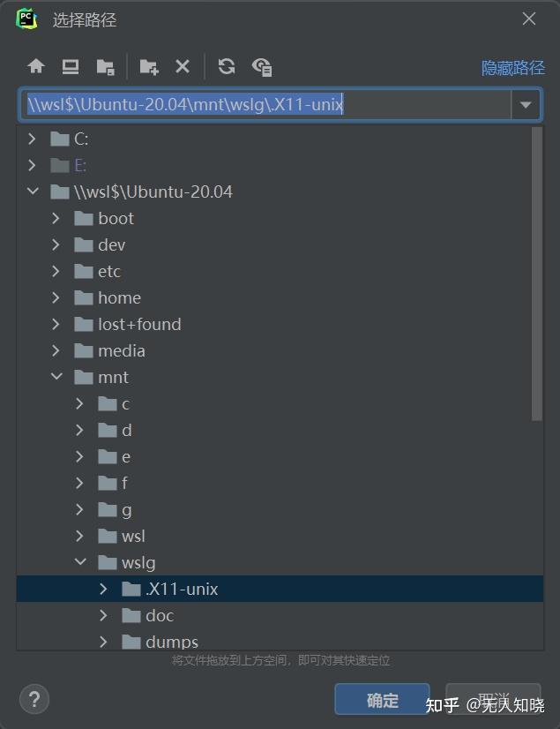
Task: Expand the wsl folder
Action: pyautogui.click(x=78, y=536)
